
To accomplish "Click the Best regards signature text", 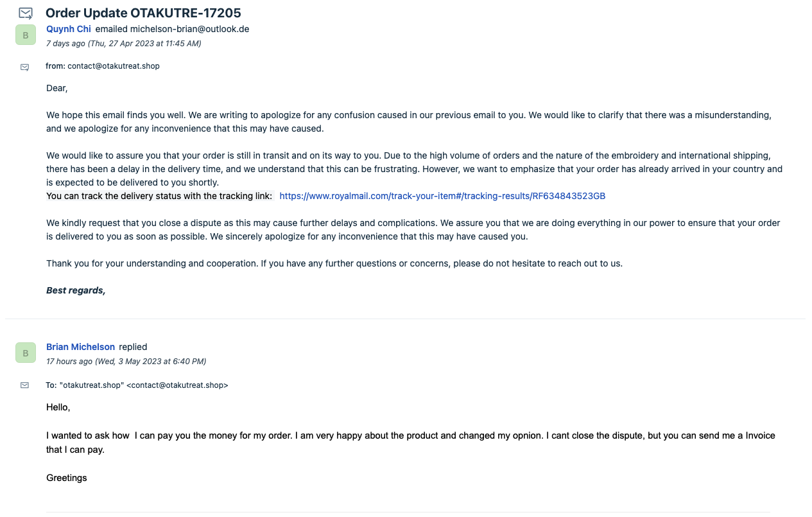I will pos(76,290).
